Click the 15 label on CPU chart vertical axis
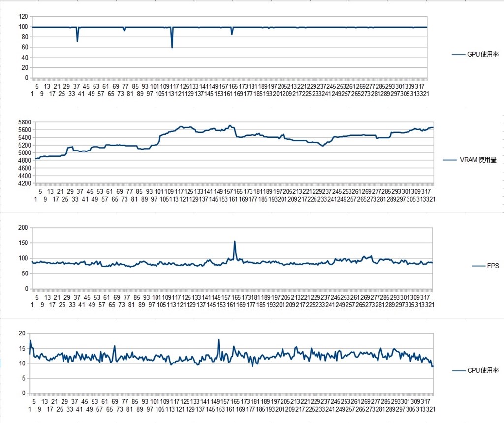Viewport: 504px width, 423px height. click(x=22, y=349)
